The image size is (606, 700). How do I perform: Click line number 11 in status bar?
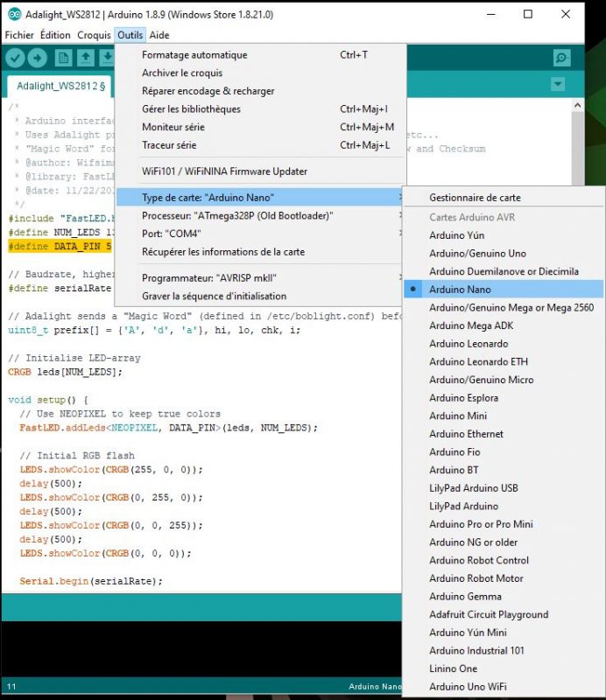pyautogui.click(x=11, y=687)
